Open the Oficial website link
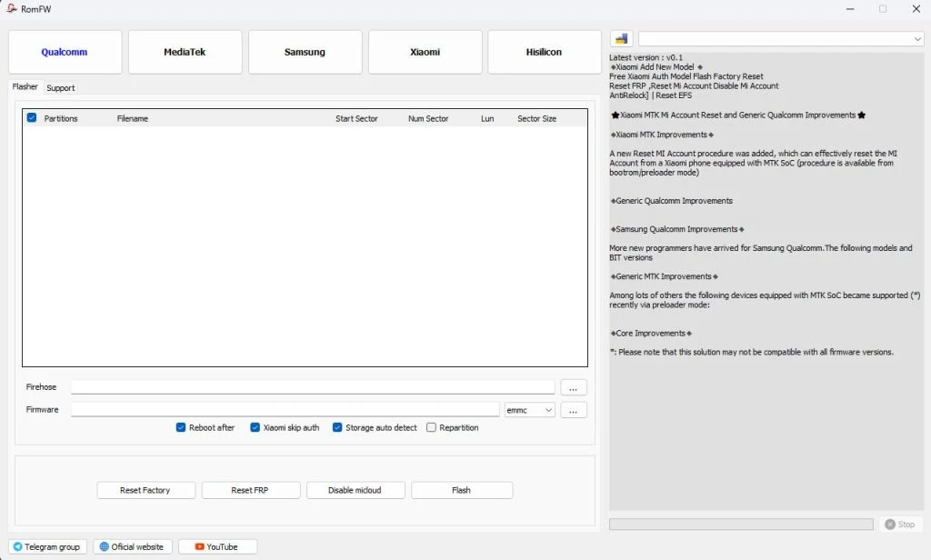Screen dimensions: 931x560 133,547
